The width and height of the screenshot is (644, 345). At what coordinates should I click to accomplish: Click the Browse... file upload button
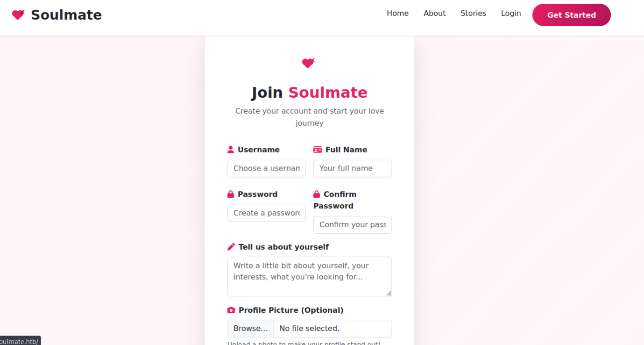coord(251,328)
